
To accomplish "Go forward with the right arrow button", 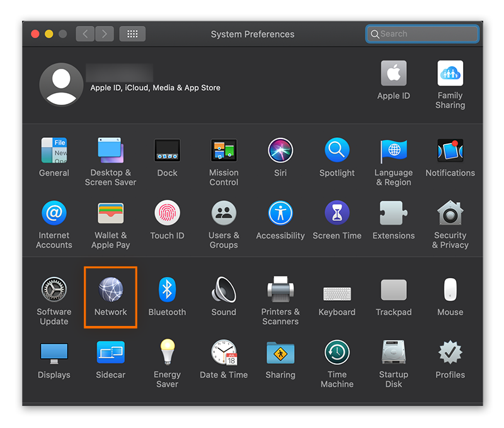I will [105, 34].
